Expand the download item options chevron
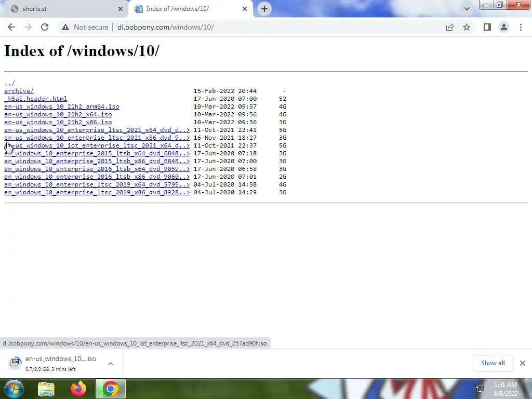The height and width of the screenshot is (399, 532). click(111, 364)
